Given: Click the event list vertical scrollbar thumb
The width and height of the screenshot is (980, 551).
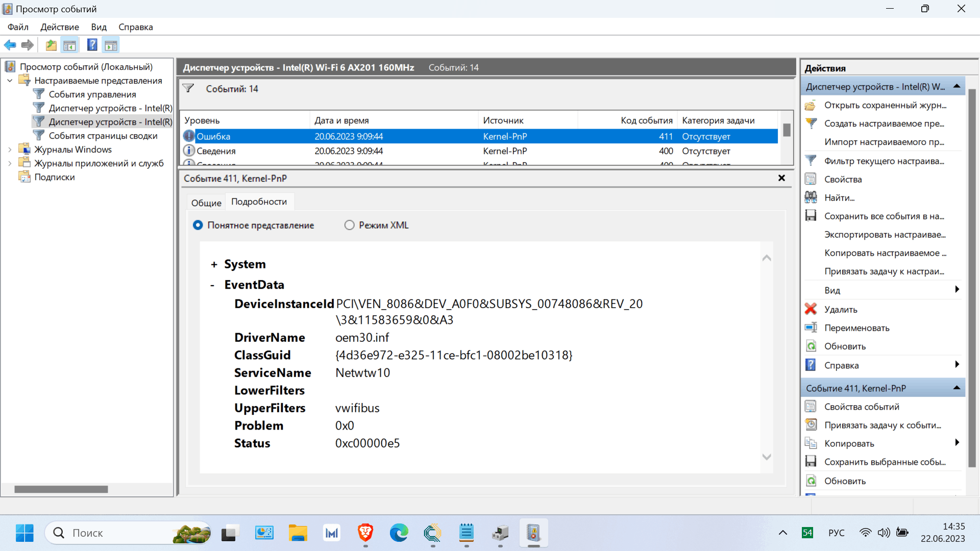Looking at the screenshot, I should coord(787,130).
